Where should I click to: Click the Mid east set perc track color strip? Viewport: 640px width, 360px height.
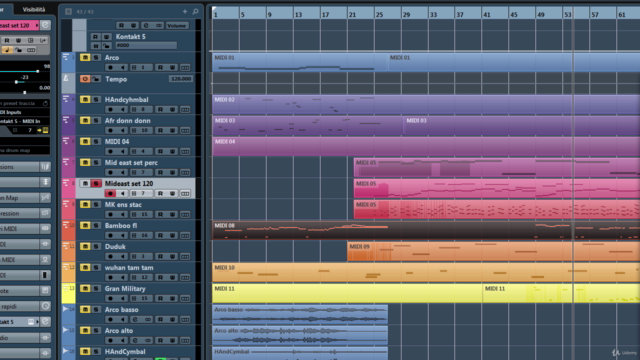click(68, 167)
